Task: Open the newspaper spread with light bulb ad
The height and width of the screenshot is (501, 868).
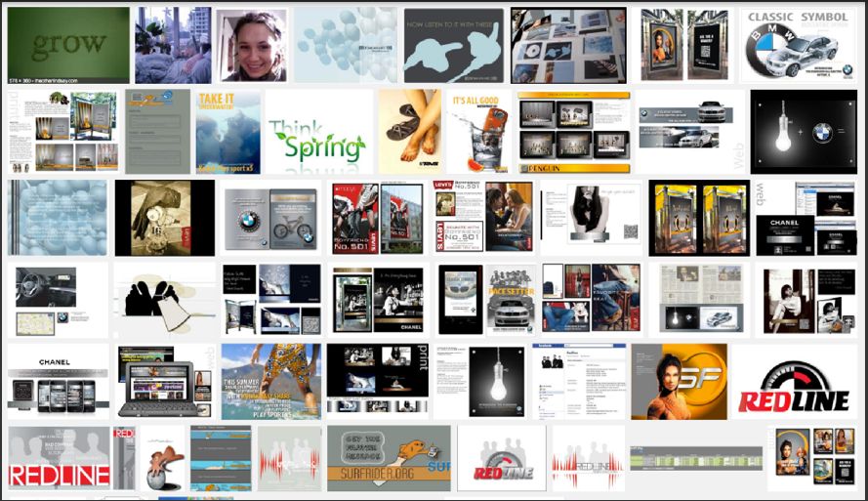Action: point(699,301)
